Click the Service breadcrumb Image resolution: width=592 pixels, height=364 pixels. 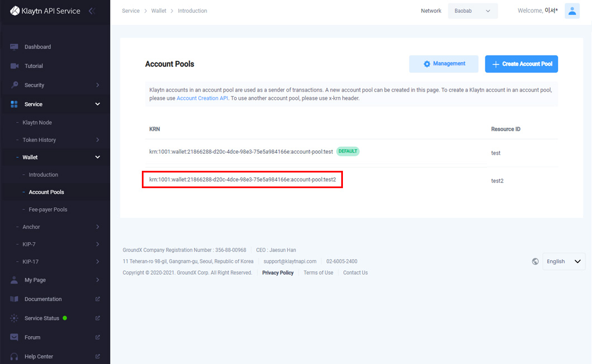point(131,11)
